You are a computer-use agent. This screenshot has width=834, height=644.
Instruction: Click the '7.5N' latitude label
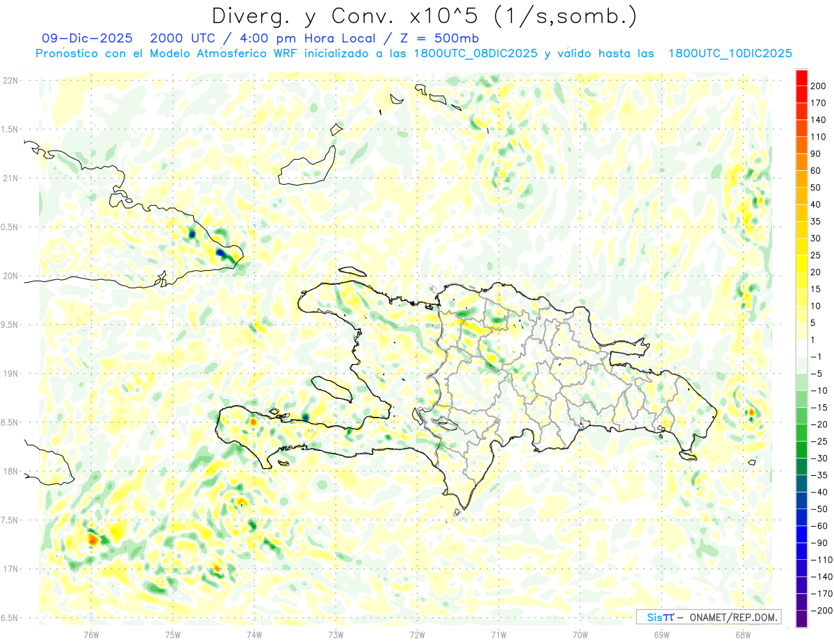[10, 520]
